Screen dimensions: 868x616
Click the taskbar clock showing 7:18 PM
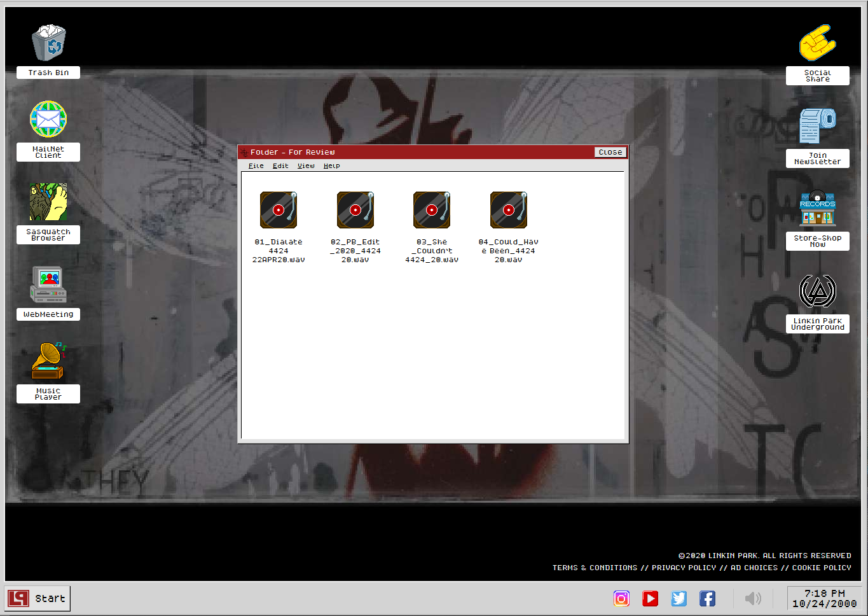click(x=825, y=598)
